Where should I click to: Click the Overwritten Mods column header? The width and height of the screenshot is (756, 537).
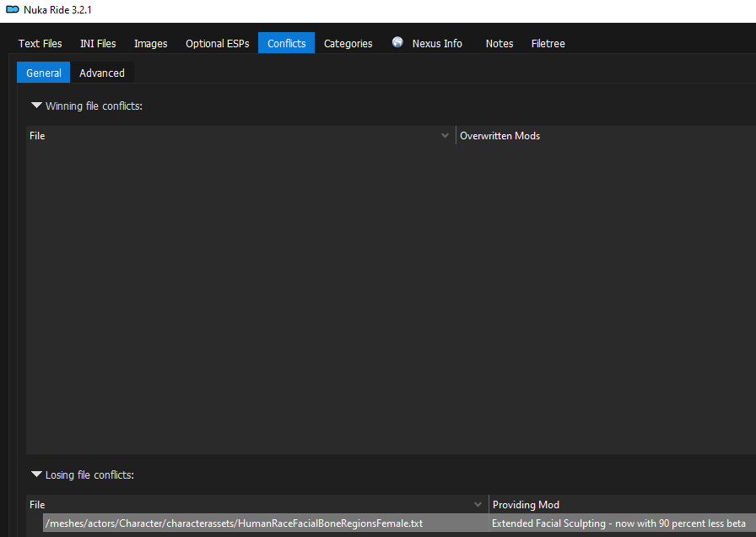(606, 136)
